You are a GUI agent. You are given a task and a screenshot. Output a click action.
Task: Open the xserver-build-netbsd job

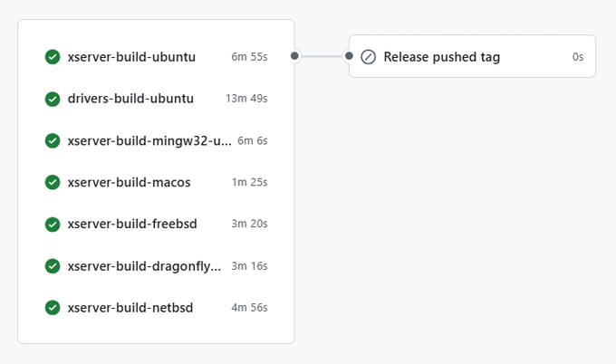pos(130,307)
